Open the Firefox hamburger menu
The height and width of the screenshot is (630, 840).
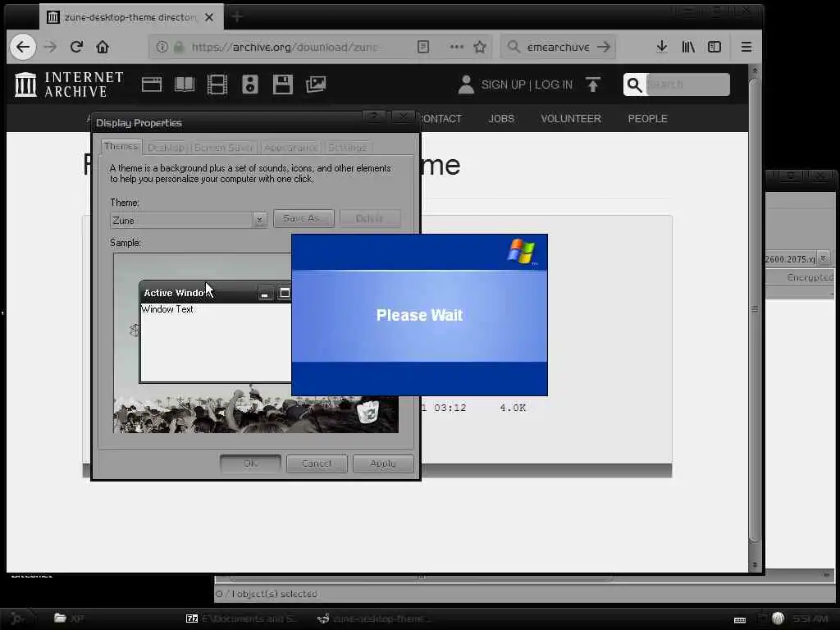coord(746,47)
